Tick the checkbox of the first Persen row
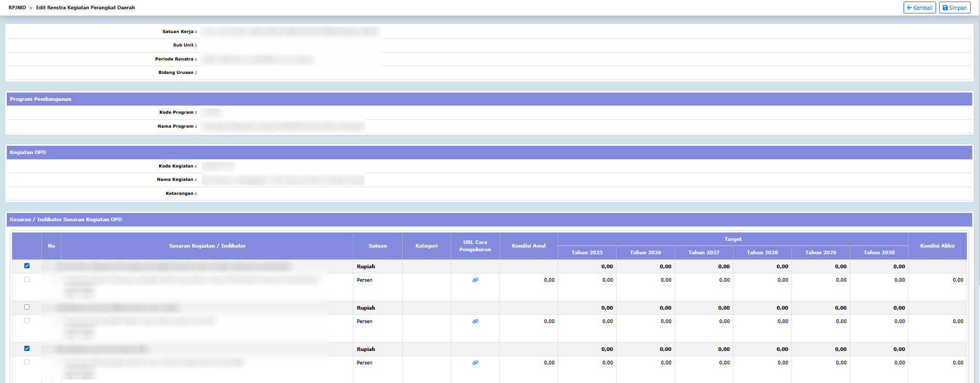Screen dimensions: 980x383 [27, 280]
